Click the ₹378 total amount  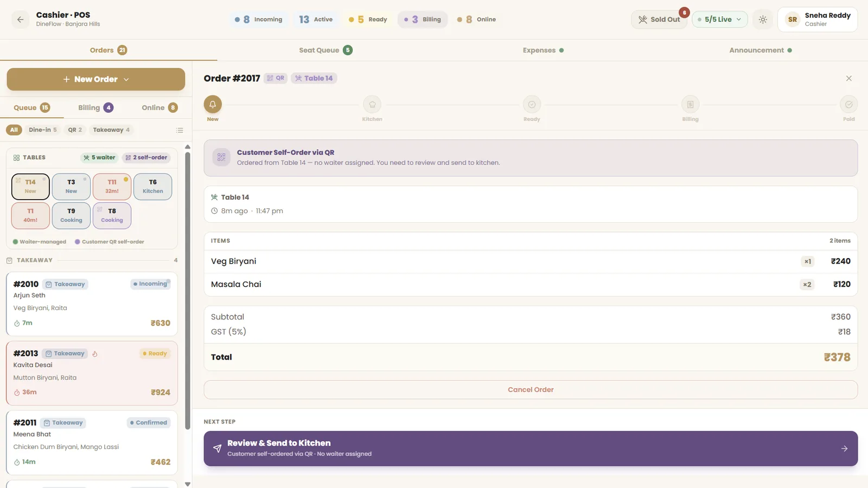click(837, 357)
